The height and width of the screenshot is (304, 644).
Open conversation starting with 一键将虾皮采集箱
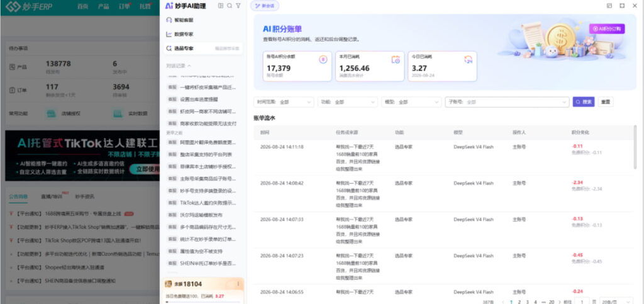pyautogui.click(x=208, y=87)
